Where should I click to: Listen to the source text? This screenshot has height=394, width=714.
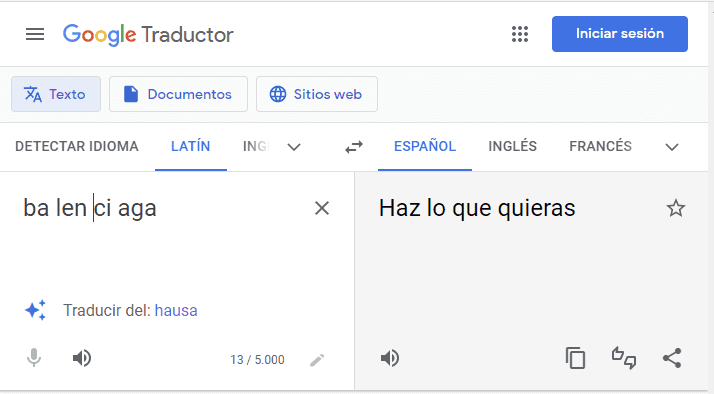click(x=82, y=358)
